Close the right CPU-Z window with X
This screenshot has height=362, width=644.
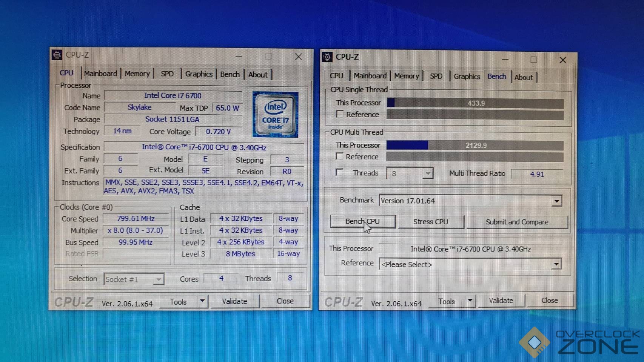(x=563, y=60)
